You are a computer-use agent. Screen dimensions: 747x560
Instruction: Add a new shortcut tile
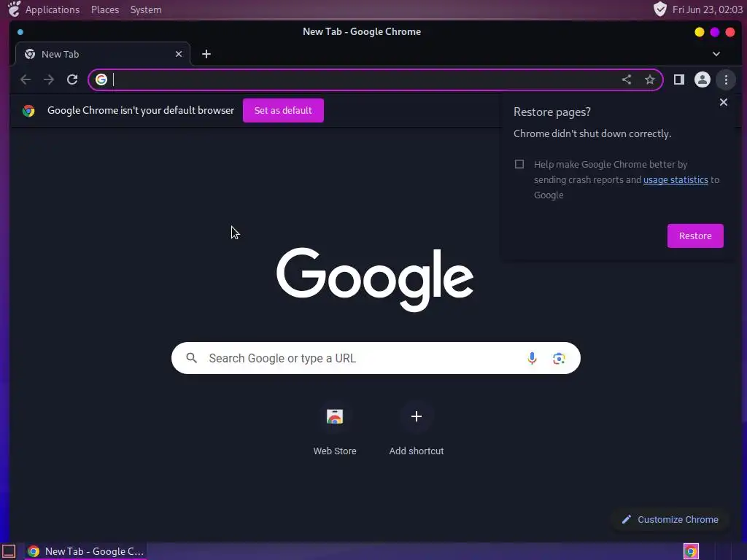coord(417,429)
